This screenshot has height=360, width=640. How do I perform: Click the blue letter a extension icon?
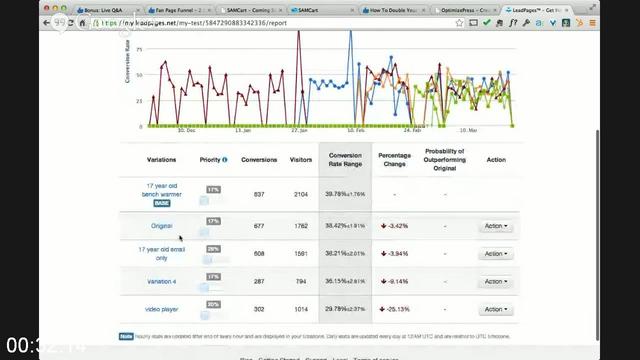tap(539, 23)
